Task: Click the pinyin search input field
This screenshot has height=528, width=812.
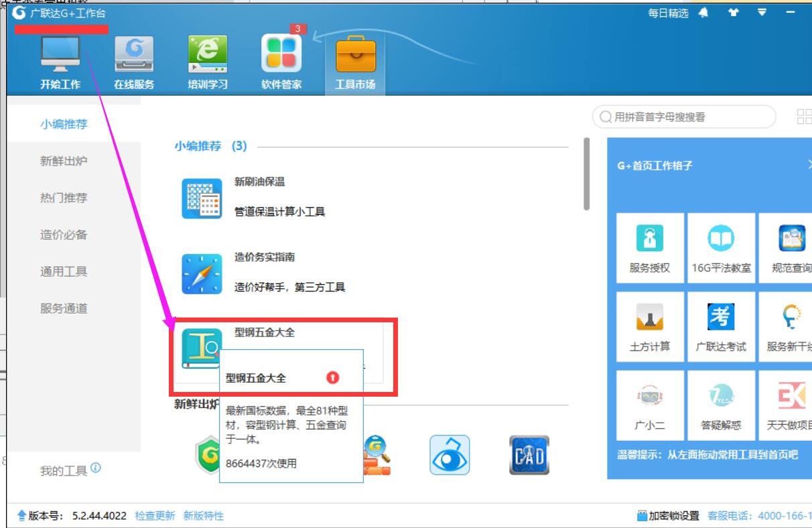Action: point(684,117)
